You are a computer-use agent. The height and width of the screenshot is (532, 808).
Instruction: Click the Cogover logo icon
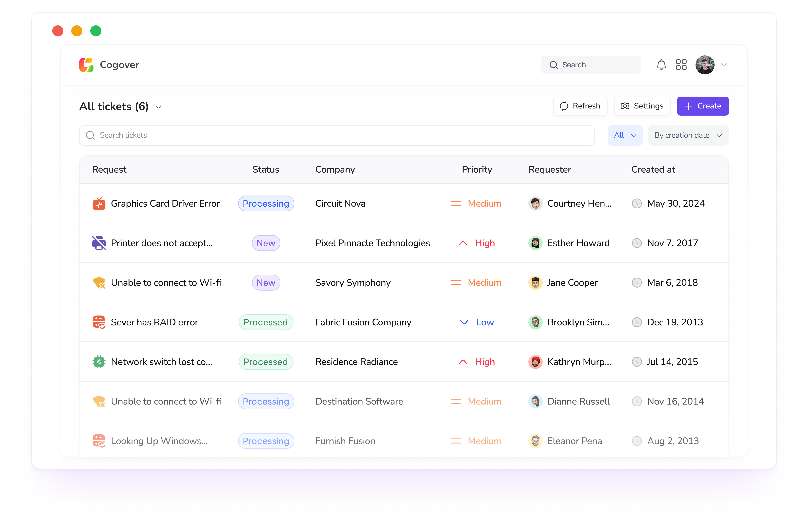(86, 65)
